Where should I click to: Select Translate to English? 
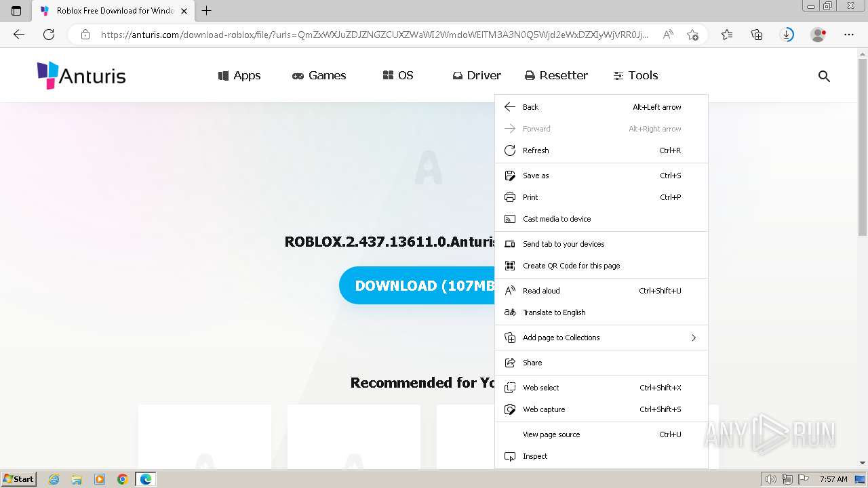601,312
